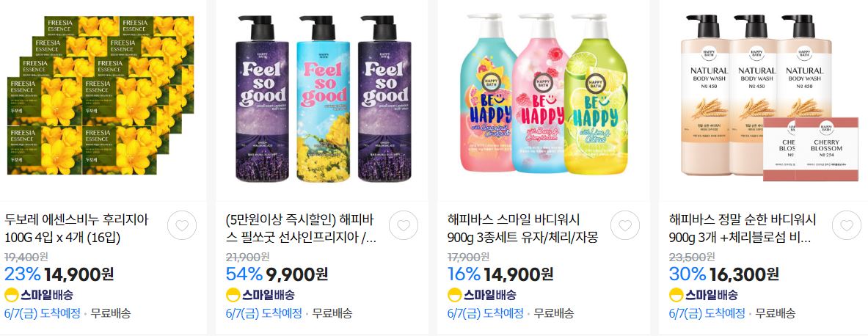Open title 해피바스 필쏘굿 선샤인프리지아
This screenshot has height=336, width=868.
click(302, 229)
